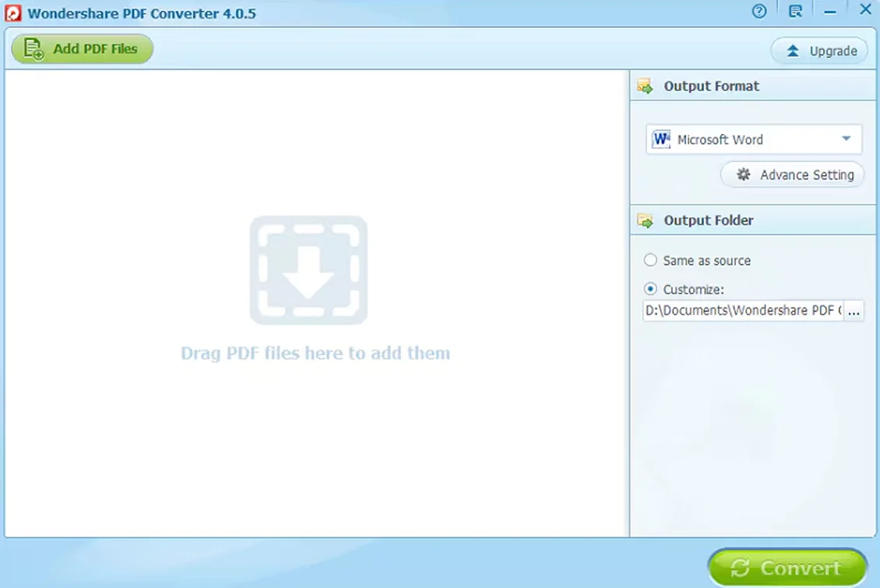The height and width of the screenshot is (588, 880).
Task: Click the Add PDF Files button
Action: coord(82,49)
